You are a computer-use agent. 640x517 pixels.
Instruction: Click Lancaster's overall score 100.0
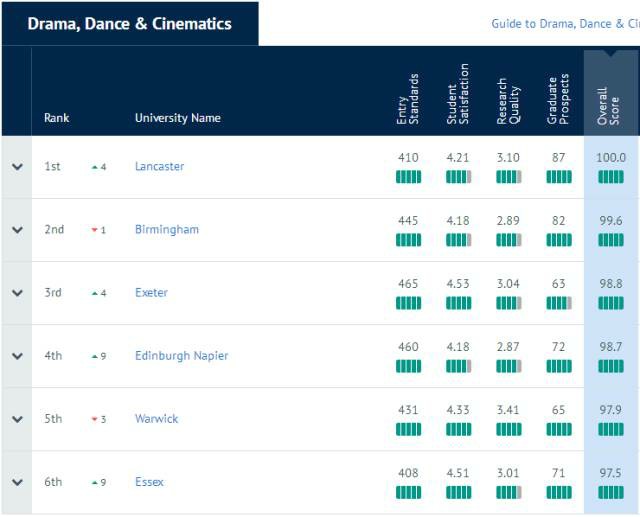611,158
